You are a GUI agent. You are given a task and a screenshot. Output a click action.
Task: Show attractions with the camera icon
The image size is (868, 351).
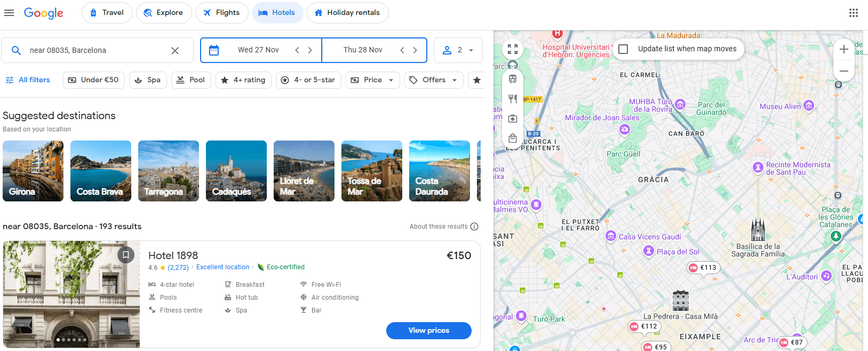(x=513, y=119)
